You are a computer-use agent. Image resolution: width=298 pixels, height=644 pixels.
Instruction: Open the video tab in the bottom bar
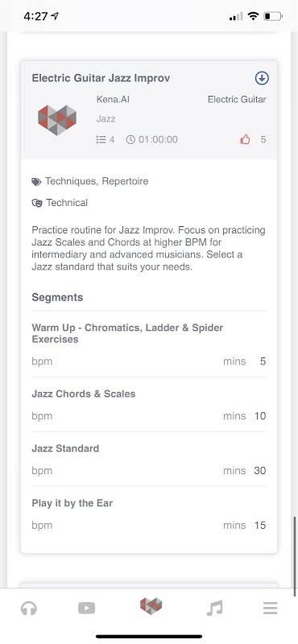[87, 608]
